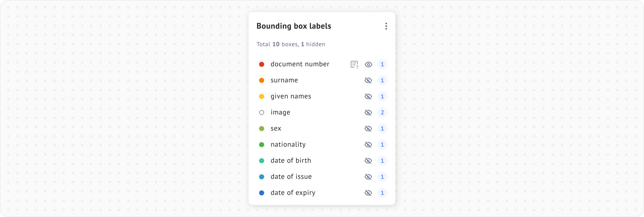Click the Bounding box labels panel title

click(x=294, y=26)
